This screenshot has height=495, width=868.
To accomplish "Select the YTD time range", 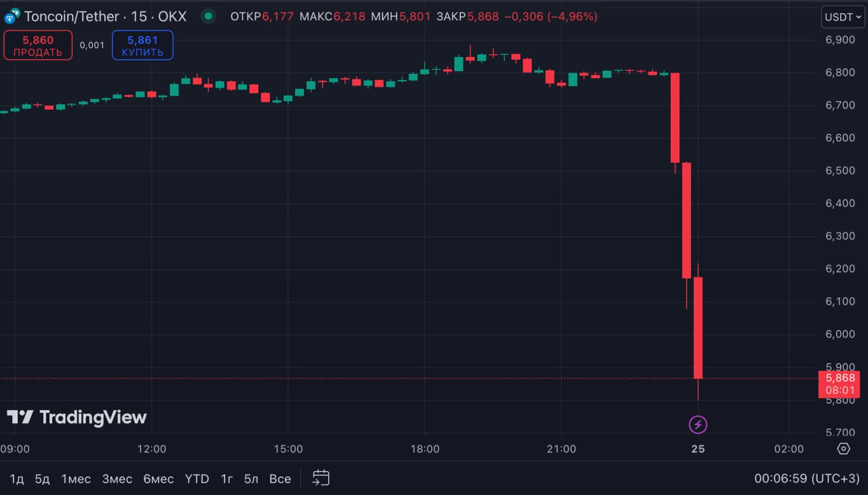I will [x=197, y=479].
